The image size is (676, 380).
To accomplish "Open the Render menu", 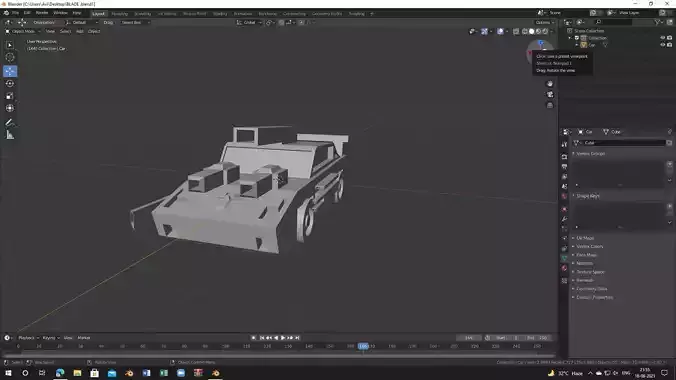I will pyautogui.click(x=42, y=13).
